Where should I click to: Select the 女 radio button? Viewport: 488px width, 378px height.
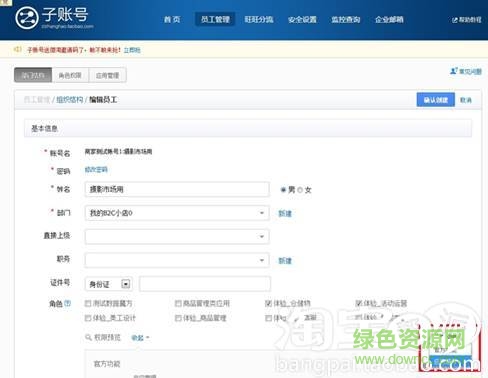click(300, 190)
